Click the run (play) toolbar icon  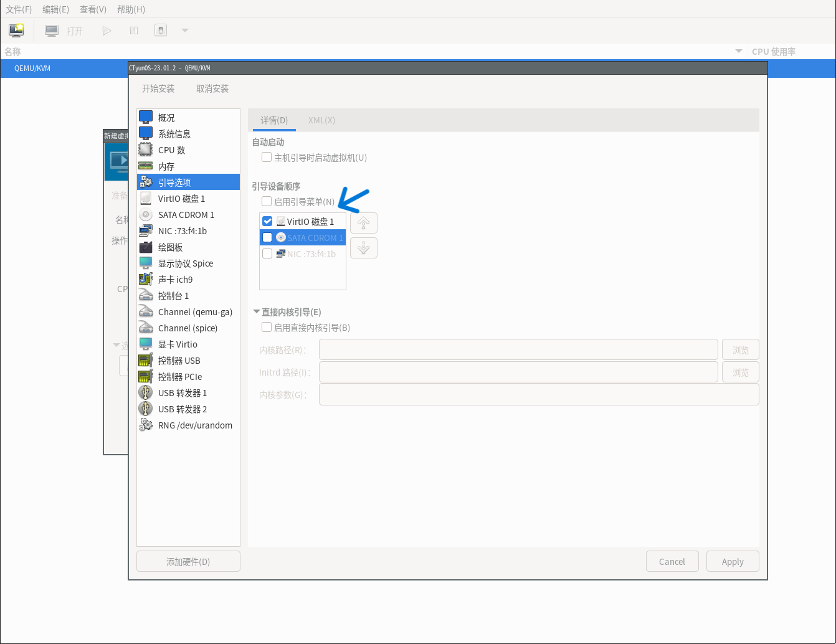coord(107,31)
